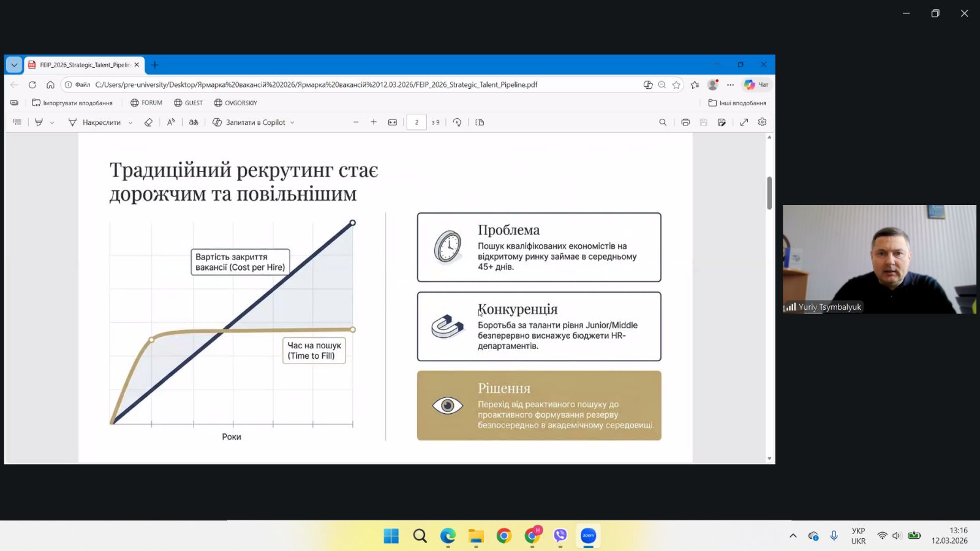Click the page number input field
The height and width of the screenshot is (551, 980).
pyautogui.click(x=417, y=122)
